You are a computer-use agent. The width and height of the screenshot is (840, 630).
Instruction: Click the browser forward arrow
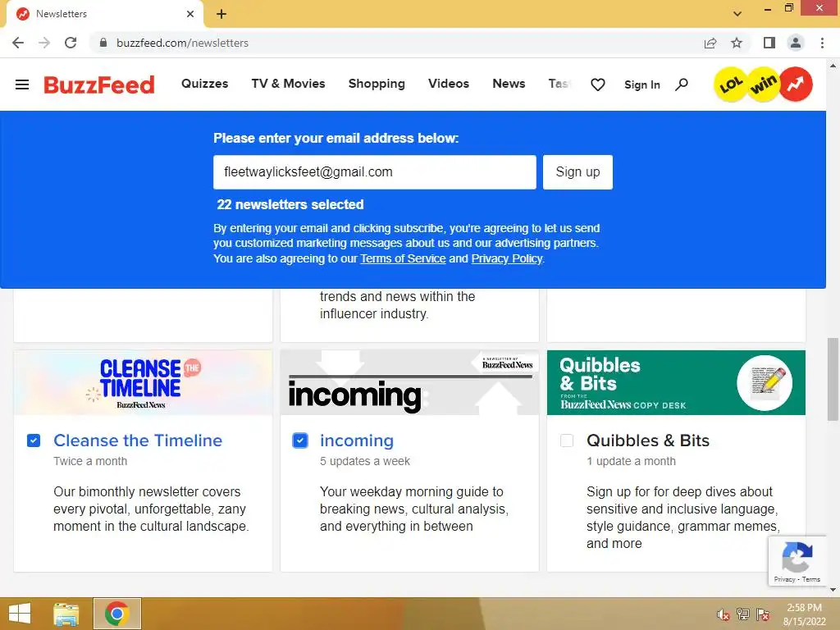[x=44, y=43]
